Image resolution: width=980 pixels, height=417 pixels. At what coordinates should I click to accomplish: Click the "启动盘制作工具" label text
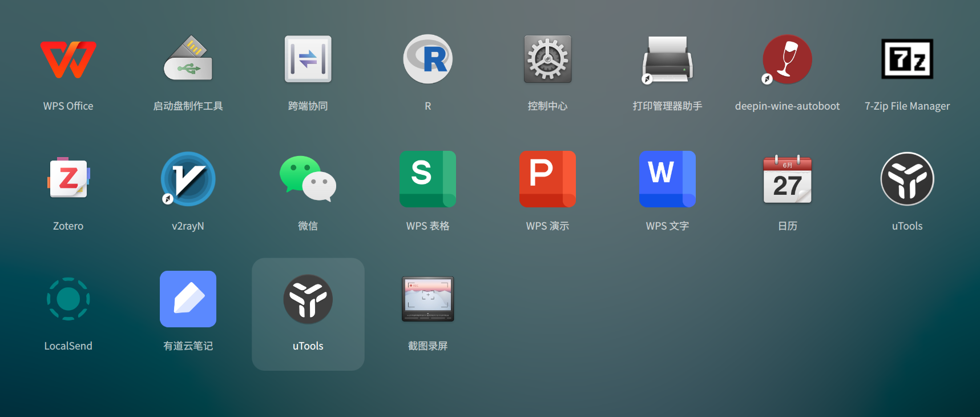click(x=188, y=106)
